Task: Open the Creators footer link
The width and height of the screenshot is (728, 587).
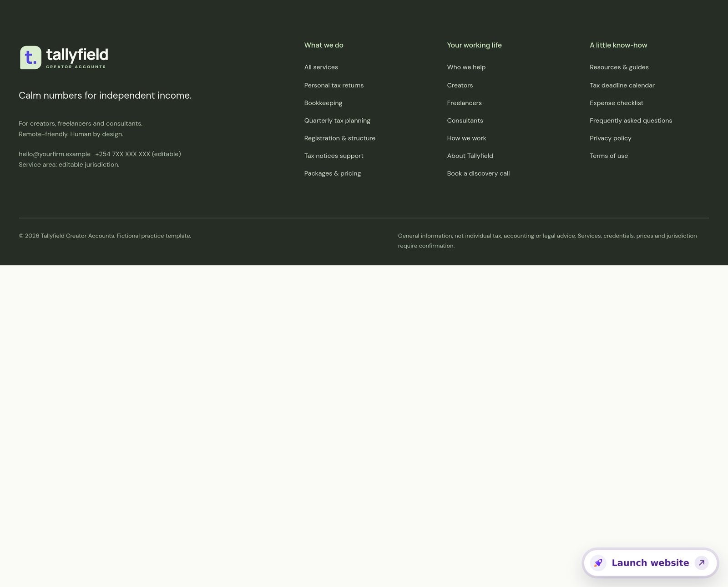Action: (460, 86)
